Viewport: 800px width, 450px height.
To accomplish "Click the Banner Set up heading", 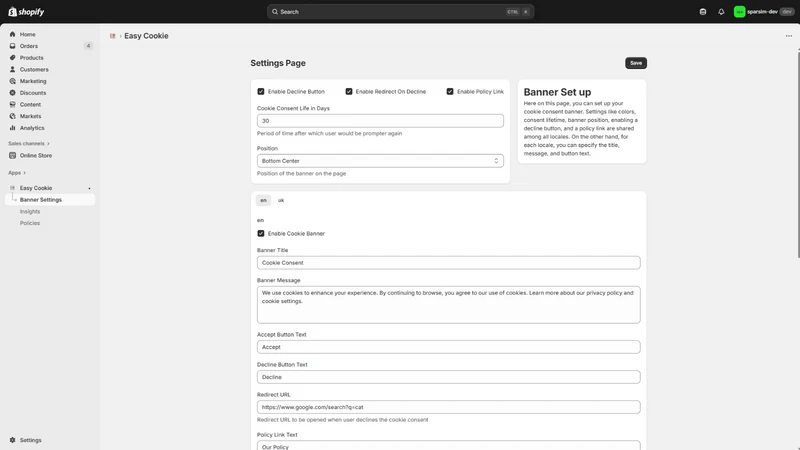I will tap(557, 92).
